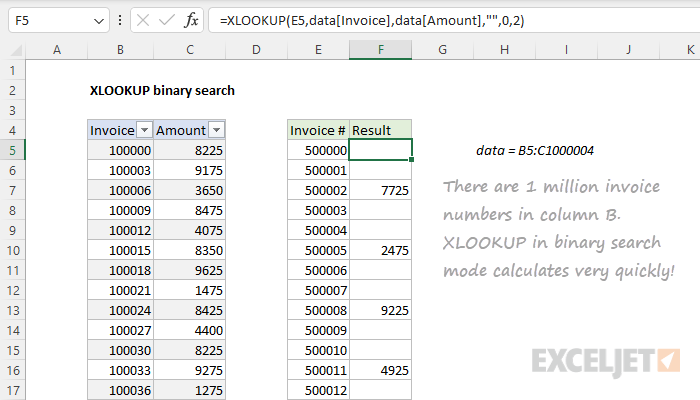Click the Select All corner triangle

[16, 50]
